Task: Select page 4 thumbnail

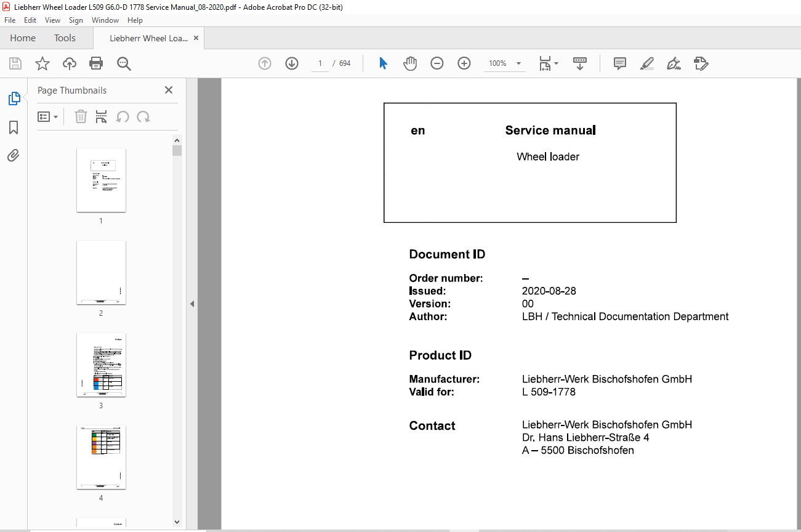Action: point(101,457)
